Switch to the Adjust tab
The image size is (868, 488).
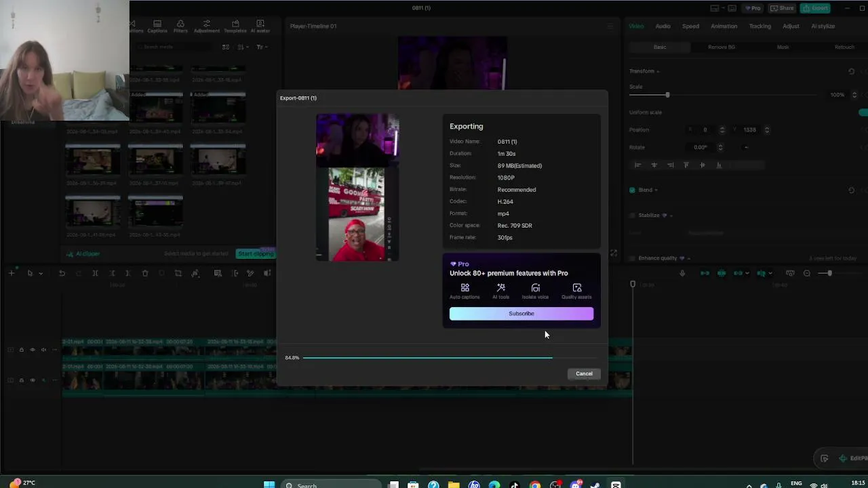pyautogui.click(x=791, y=26)
